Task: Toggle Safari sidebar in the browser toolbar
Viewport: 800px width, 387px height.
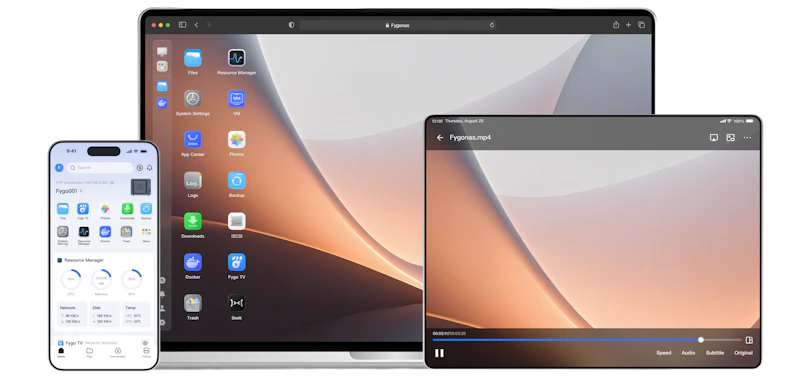Action: click(182, 24)
